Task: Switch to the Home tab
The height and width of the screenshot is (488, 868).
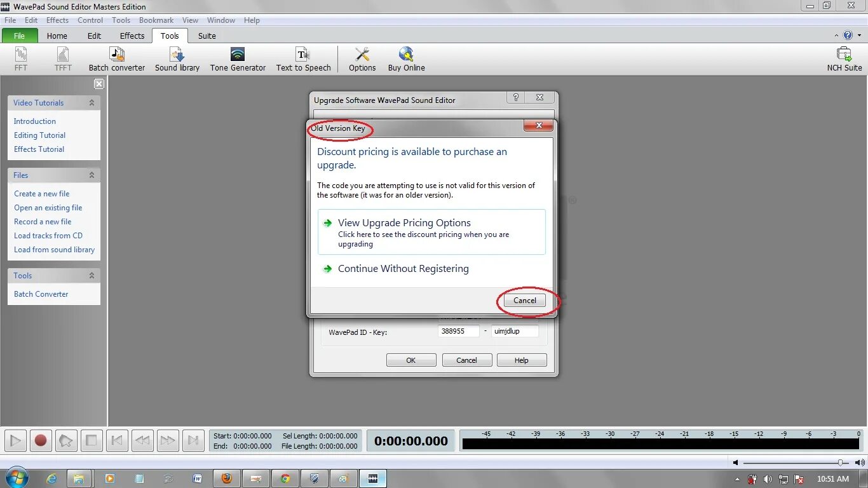Action: click(57, 36)
